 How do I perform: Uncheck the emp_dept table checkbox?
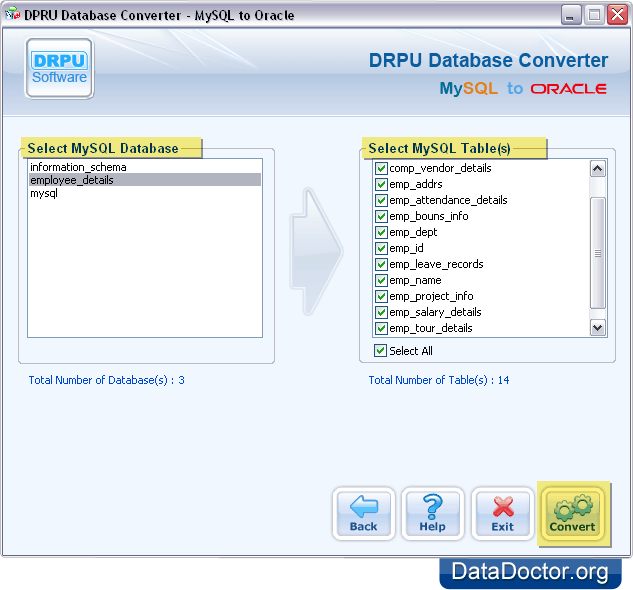(381, 232)
